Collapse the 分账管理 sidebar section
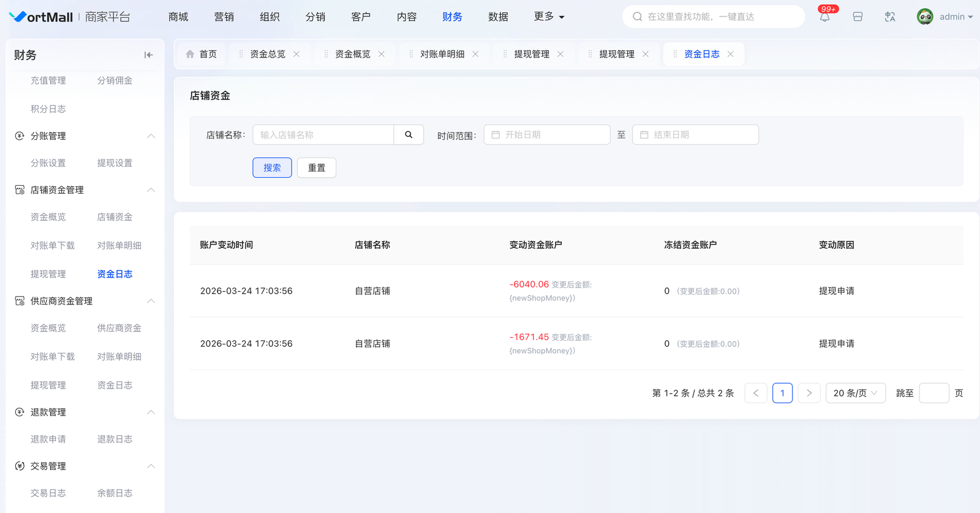Screen dimensions: 980x513 [x=151, y=136]
